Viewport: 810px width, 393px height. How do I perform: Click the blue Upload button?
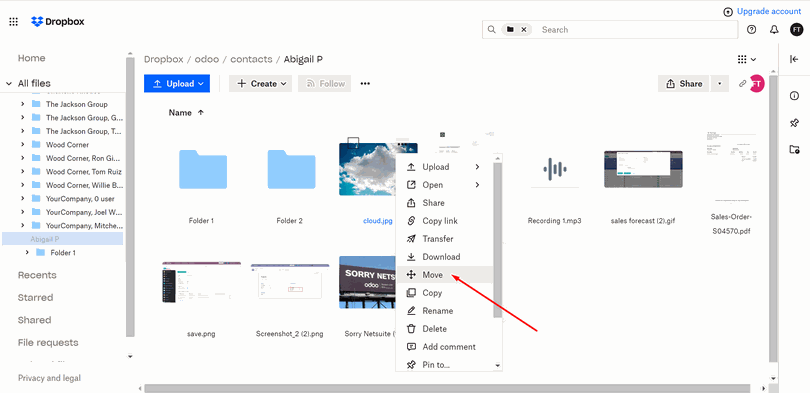click(x=177, y=84)
